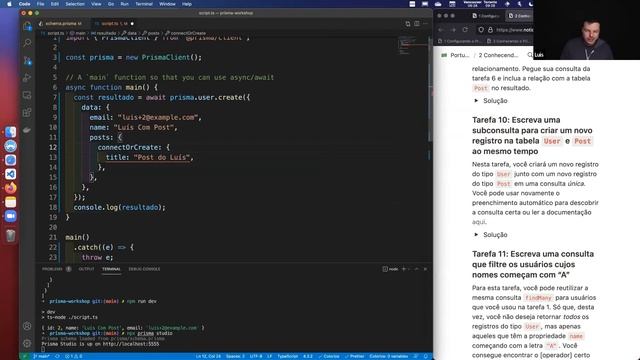Open Visual Studio Code from the dock
This screenshot has height=360, width=640.
pyautogui.click(x=11, y=174)
